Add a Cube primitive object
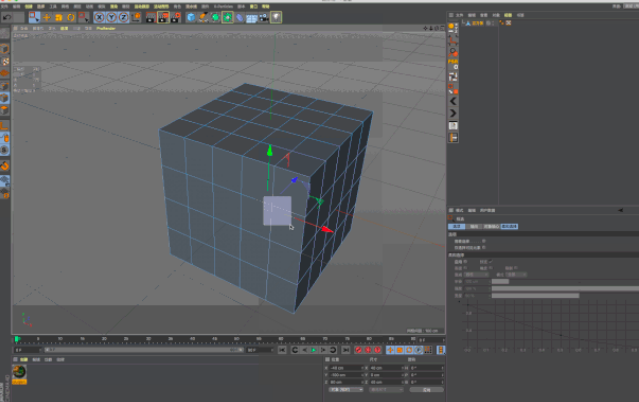The height and width of the screenshot is (402, 639). [191, 17]
